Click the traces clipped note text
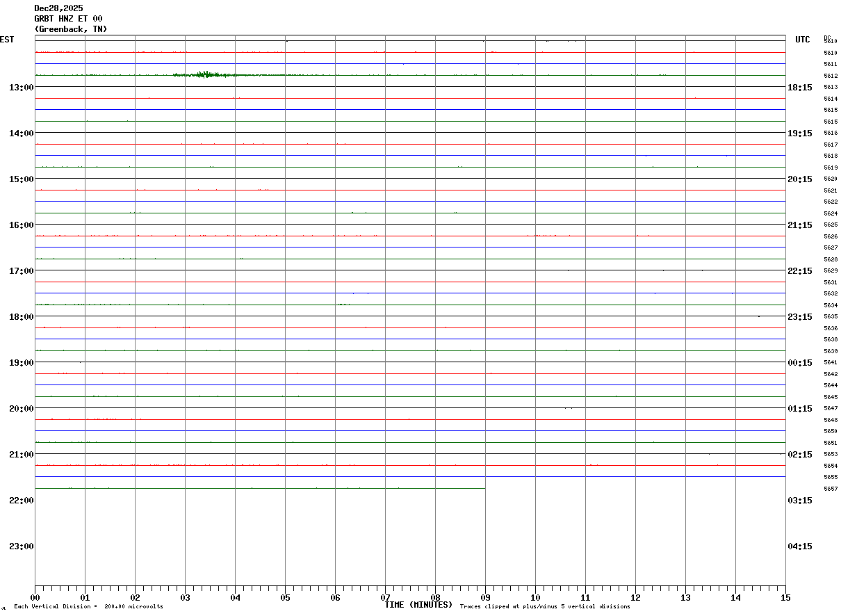Image resolution: width=841 pixels, height=616 pixels. point(545,607)
